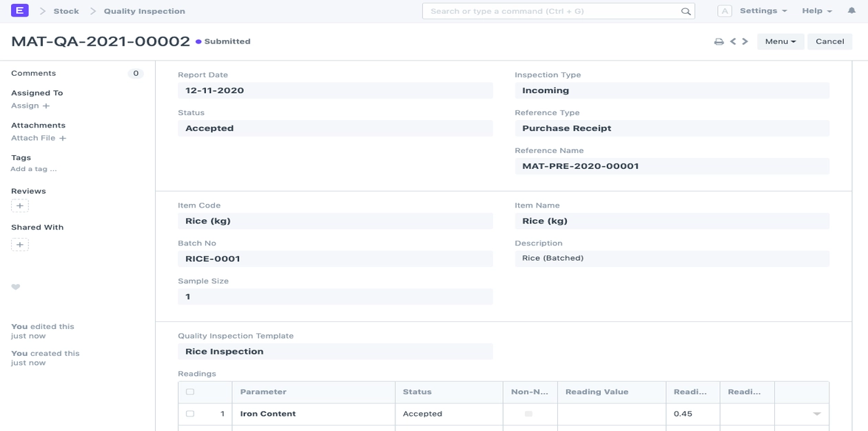The image size is (868, 431).
Task: Expand Iron Content row edit arrow
Action: click(x=816, y=414)
